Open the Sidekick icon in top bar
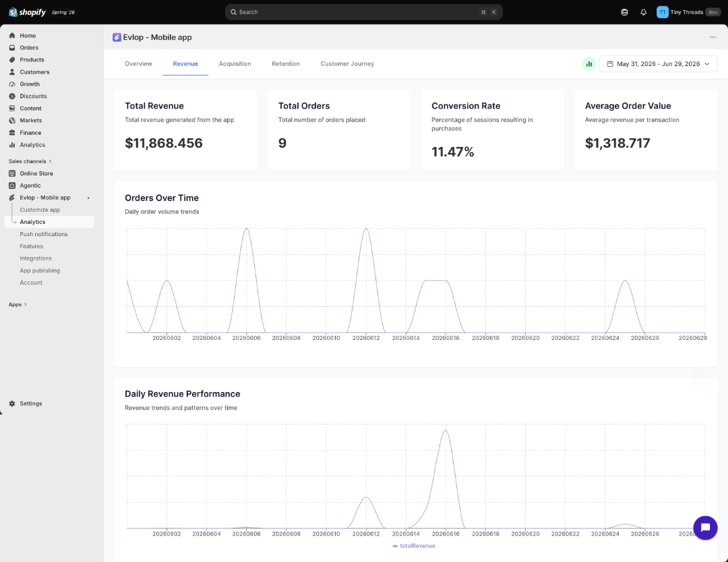 624,12
